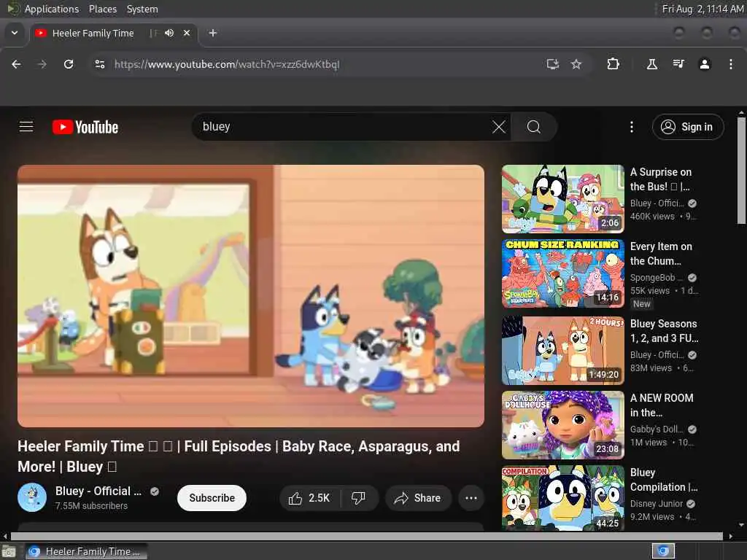Go to the YouTube home logo
The height and width of the screenshot is (560, 747).
point(85,127)
